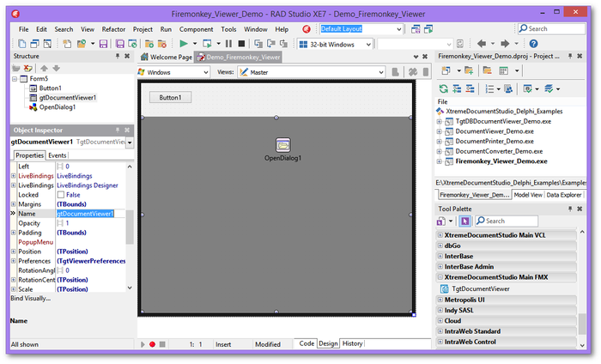Switch to the Events tab in Object Inspector

[58, 155]
